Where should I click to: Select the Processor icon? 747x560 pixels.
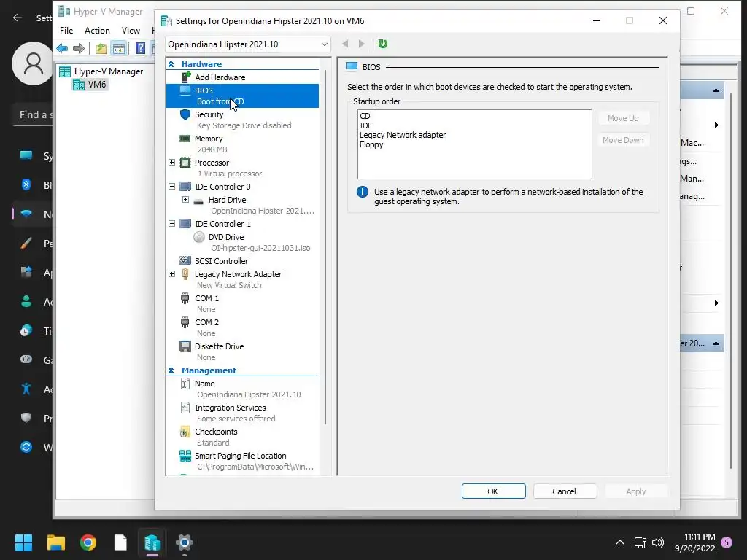click(185, 163)
